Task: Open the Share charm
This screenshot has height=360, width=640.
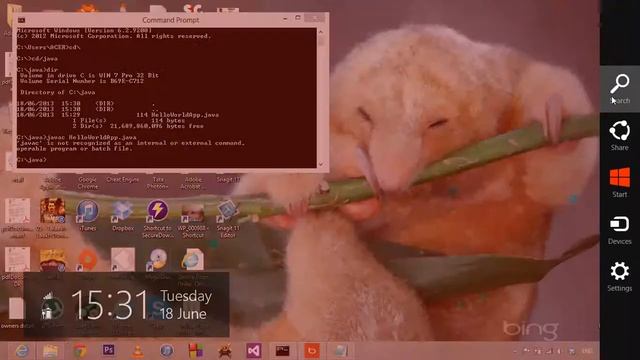Action: 620,136
